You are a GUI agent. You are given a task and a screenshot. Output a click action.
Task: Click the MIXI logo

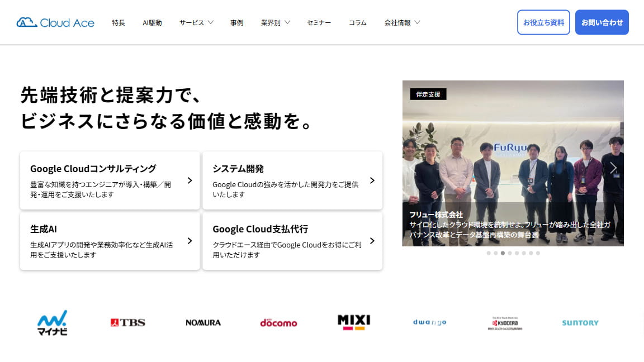354,322
